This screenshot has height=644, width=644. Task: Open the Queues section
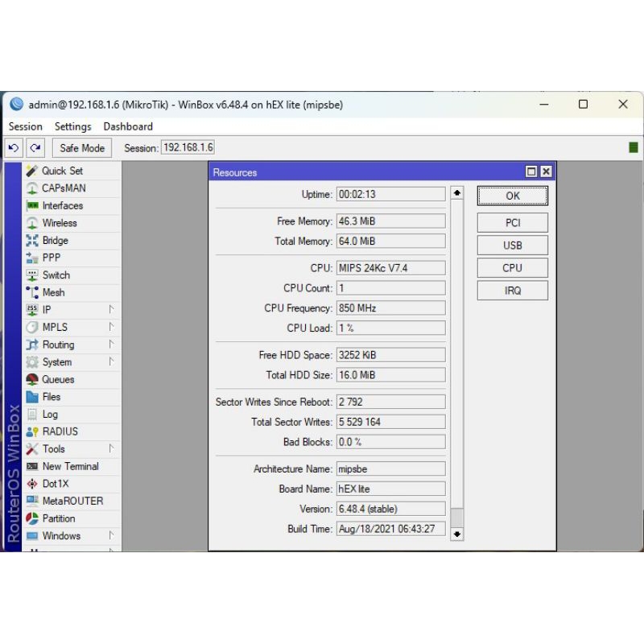pyautogui.click(x=57, y=379)
